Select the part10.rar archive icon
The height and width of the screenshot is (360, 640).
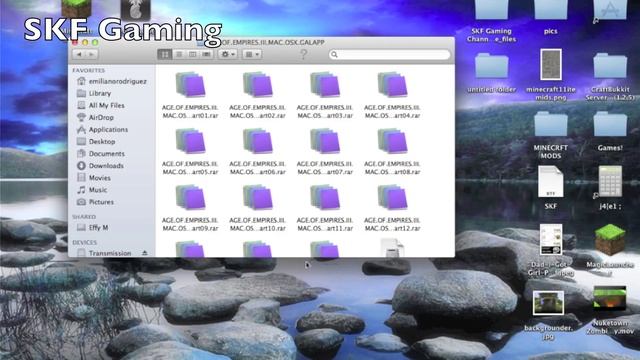258,197
